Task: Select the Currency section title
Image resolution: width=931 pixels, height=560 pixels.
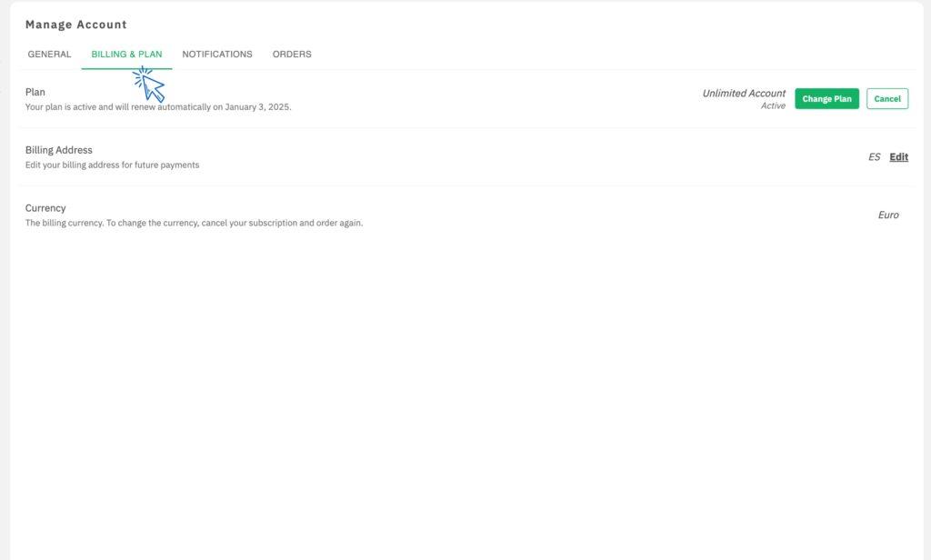Action: 45,208
